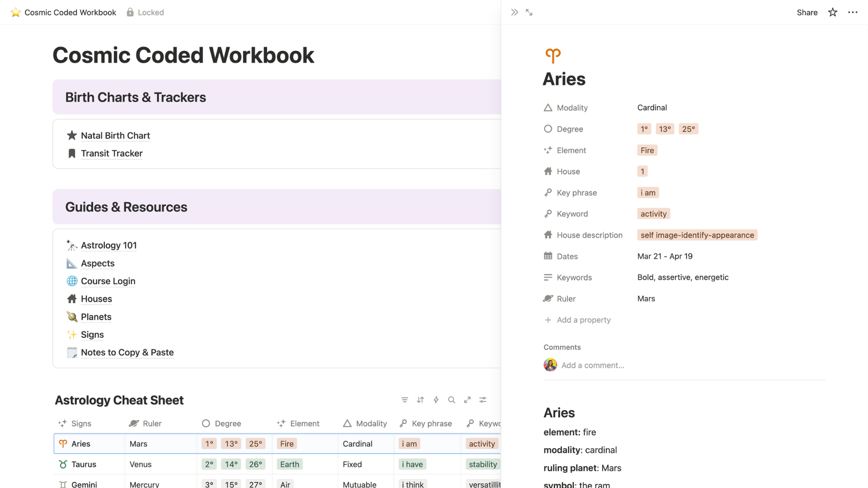Click the Fire element tag for Aries
Screen dimensions: 868x488
pyautogui.click(x=646, y=150)
